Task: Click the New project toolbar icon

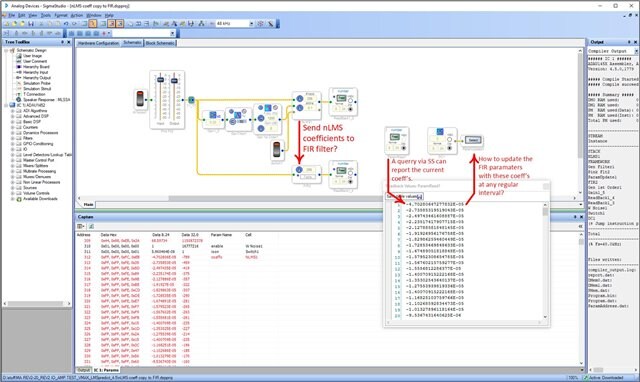Action: 7,24
